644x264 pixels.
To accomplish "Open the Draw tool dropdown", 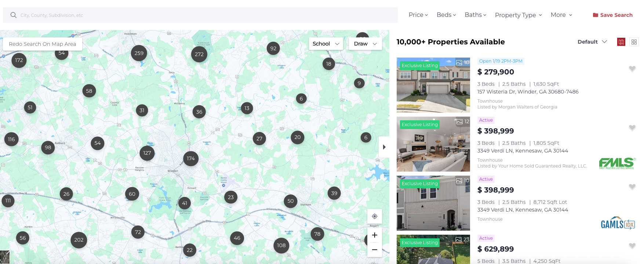I will 365,44.
